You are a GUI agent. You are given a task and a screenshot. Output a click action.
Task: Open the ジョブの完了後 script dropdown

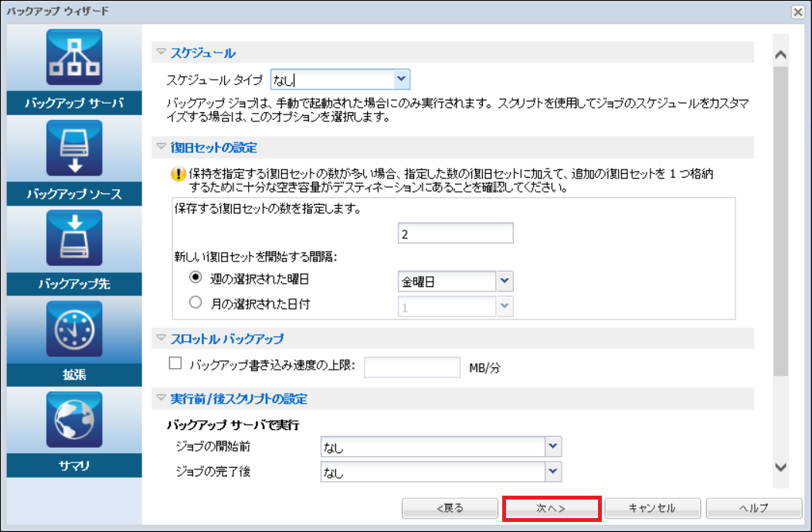553,471
